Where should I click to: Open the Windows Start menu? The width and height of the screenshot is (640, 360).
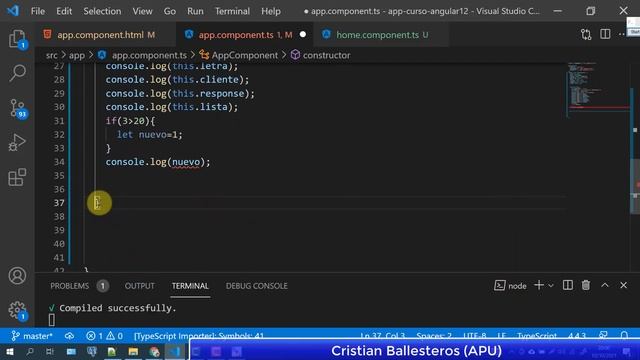(x=10, y=351)
